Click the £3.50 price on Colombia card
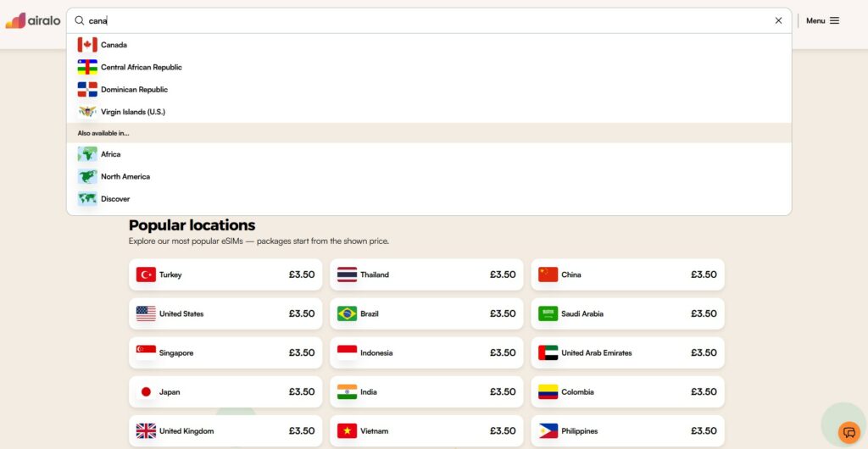Viewport: 868px width, 449px height. pos(704,391)
